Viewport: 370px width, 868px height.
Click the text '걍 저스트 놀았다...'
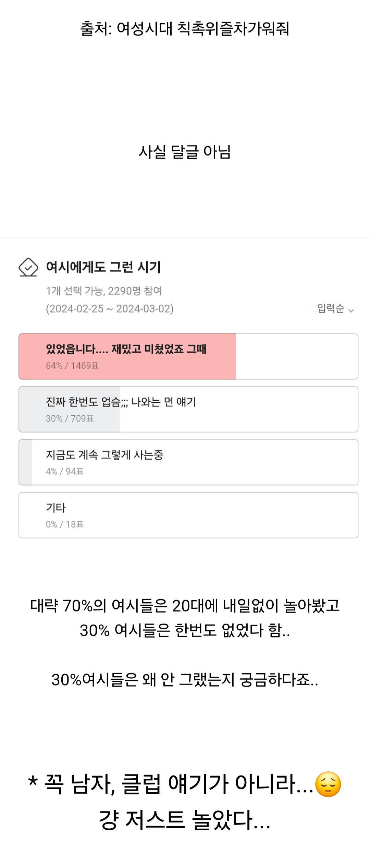click(x=185, y=820)
